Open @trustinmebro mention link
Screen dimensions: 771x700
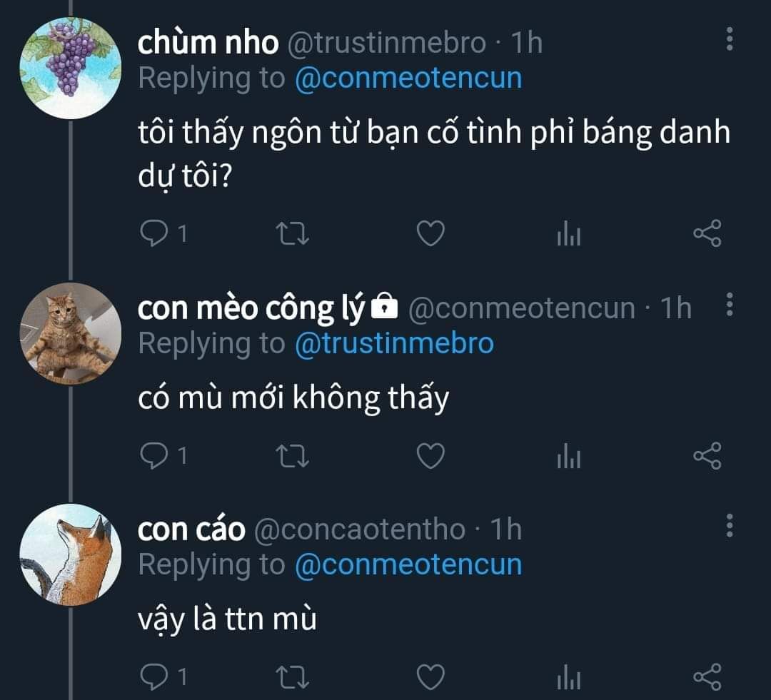click(394, 343)
